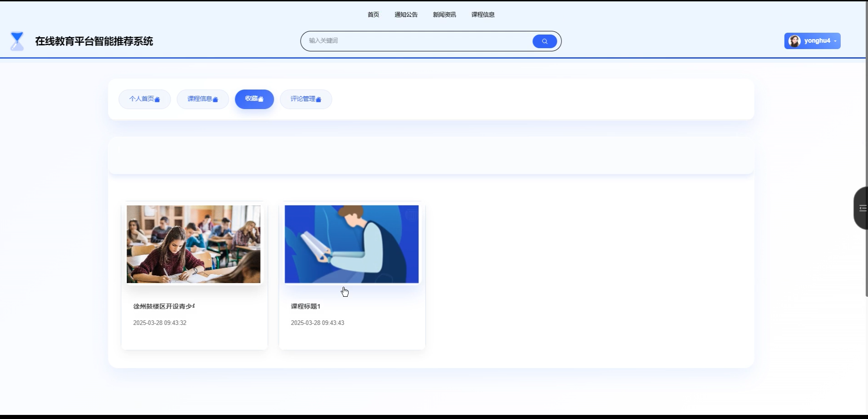Click the blue search magnifier button
868x419 pixels.
coord(544,41)
